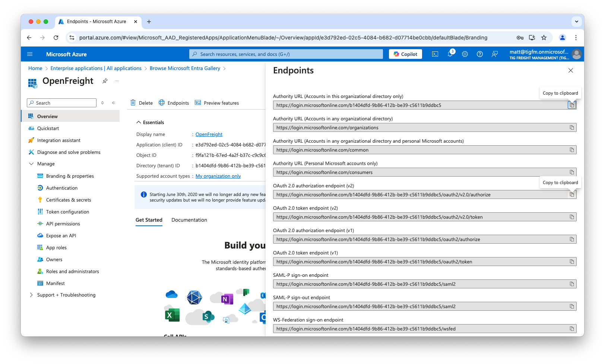
Task: Copy the consumers Authority URL to clipboard
Action: 571,172
